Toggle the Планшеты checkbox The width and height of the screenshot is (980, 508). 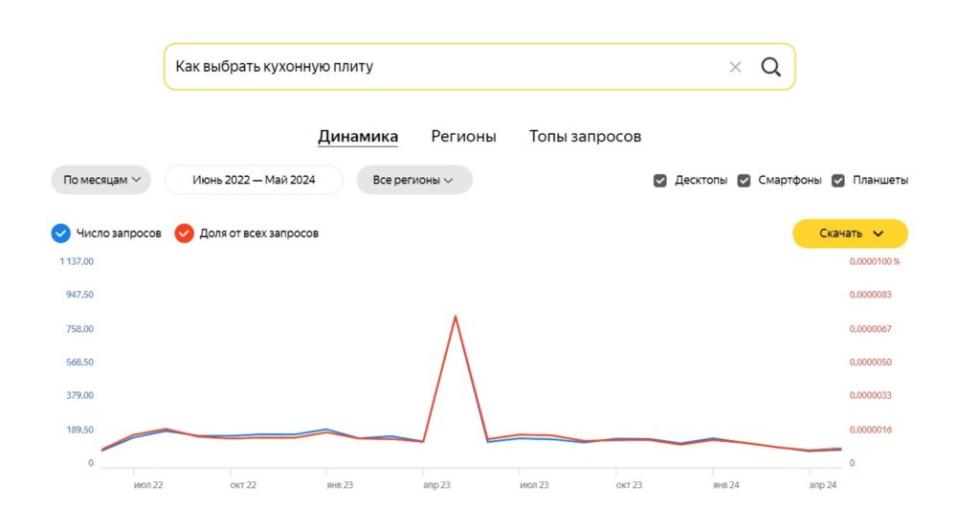coord(838,181)
